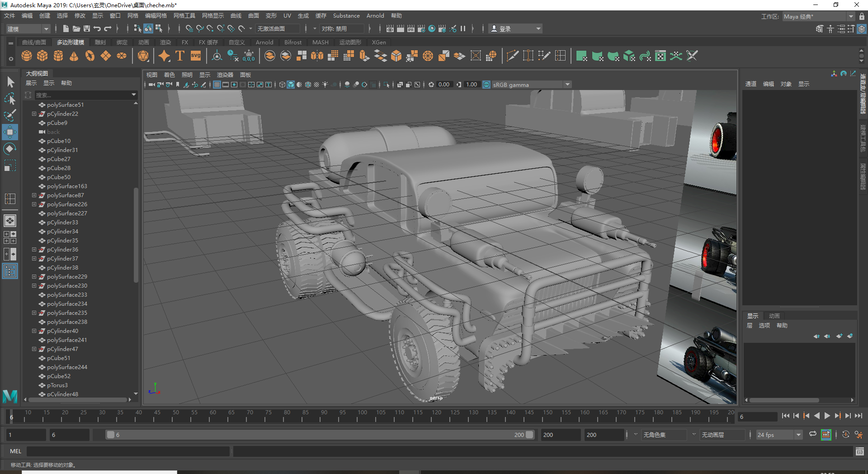Screen dimensions: 868x474
Task: Click the Save scene icon in status line
Action: (87, 28)
